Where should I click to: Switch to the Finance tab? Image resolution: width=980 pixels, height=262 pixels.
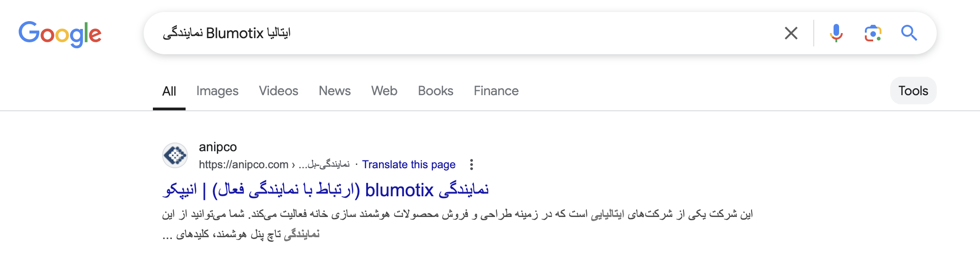(x=496, y=91)
